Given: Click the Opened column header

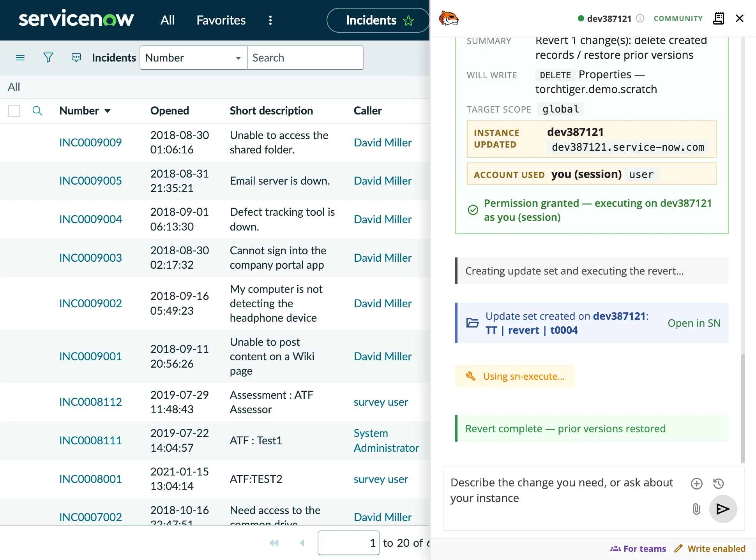Looking at the screenshot, I should point(170,111).
